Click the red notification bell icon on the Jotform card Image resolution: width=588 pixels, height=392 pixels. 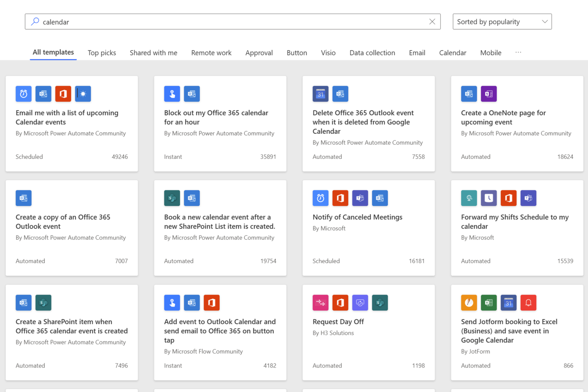528,303
